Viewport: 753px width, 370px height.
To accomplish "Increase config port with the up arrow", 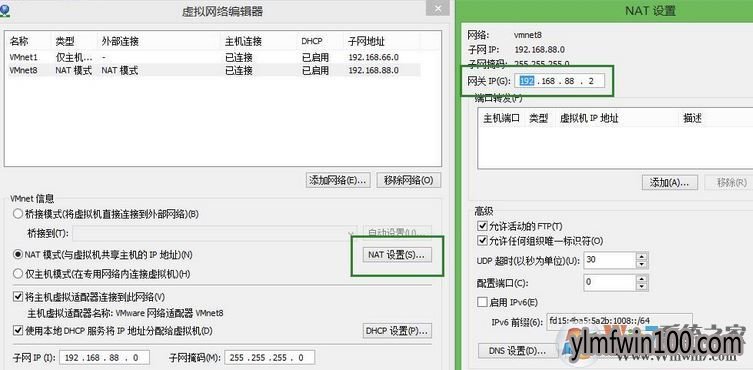I will (x=642, y=278).
